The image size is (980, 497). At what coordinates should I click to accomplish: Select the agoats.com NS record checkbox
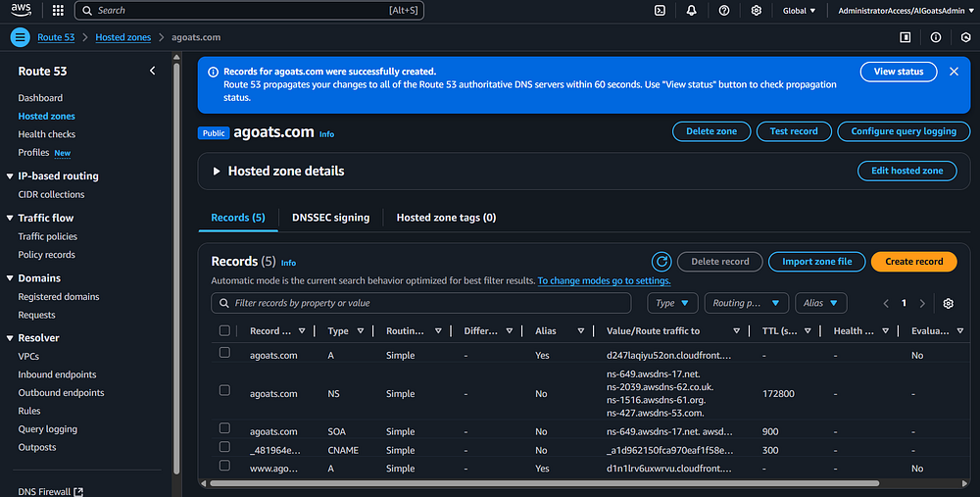[x=224, y=390]
